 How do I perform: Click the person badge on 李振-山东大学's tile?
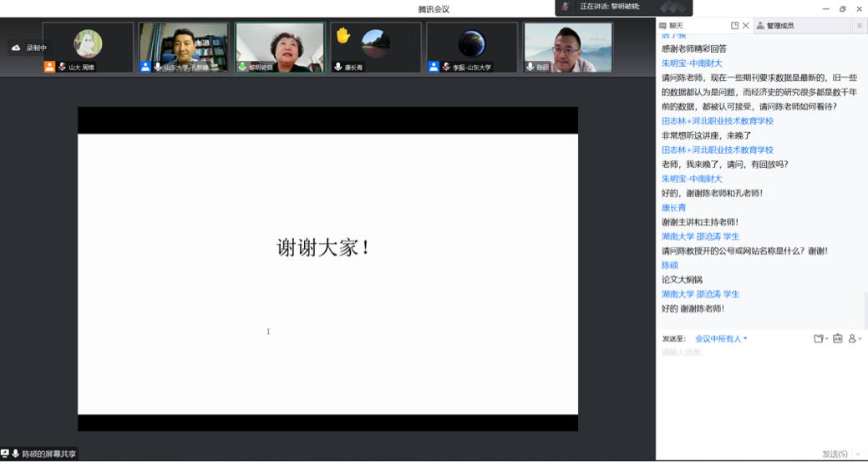click(434, 67)
